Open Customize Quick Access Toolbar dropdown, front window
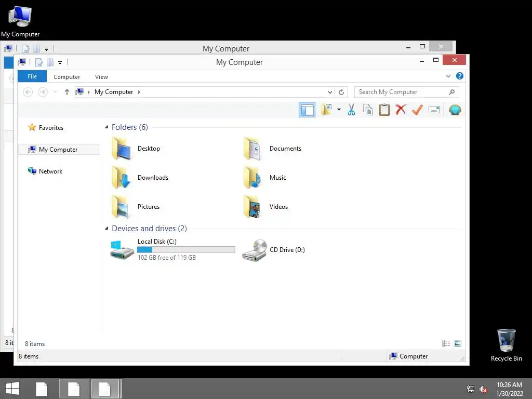This screenshot has width=532, height=399. point(60,62)
